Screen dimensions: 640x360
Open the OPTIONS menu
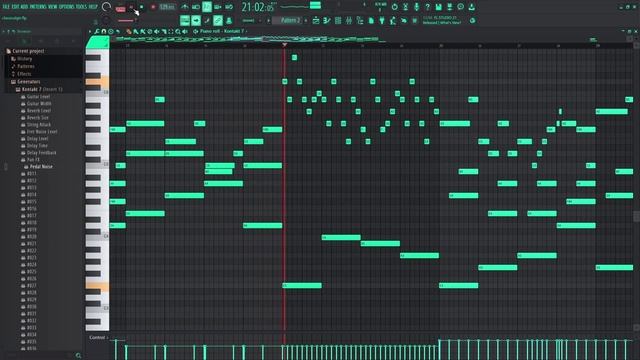67,7
